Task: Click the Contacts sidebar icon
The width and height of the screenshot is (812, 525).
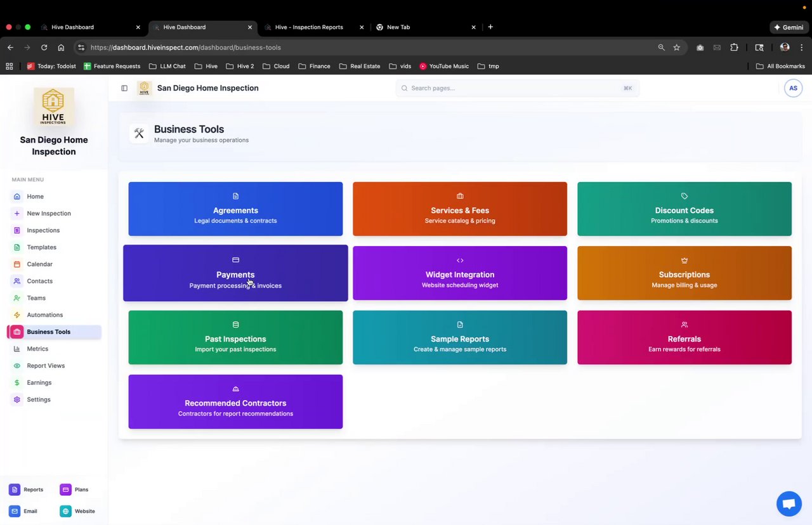Action: point(17,281)
